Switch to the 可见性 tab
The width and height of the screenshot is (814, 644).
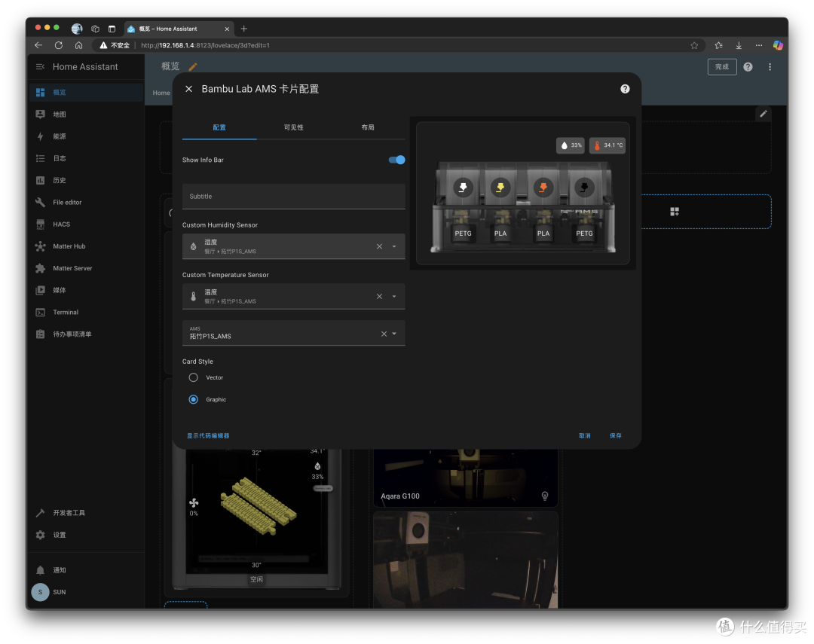[x=293, y=127]
